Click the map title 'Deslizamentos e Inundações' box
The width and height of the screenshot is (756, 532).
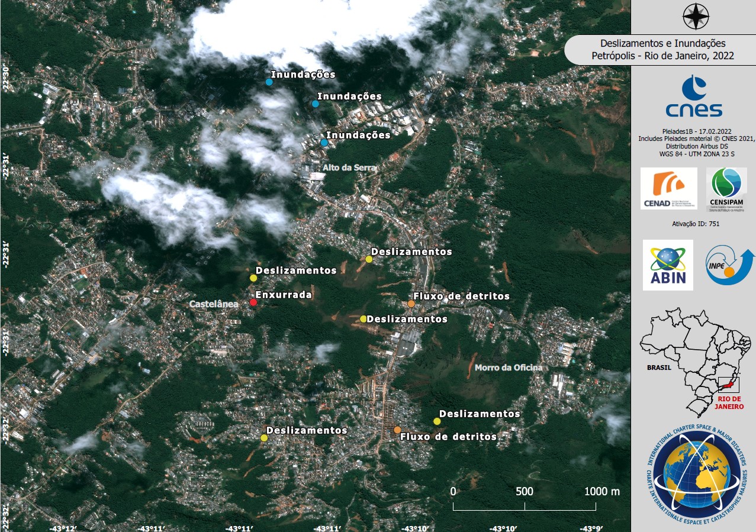click(x=660, y=50)
